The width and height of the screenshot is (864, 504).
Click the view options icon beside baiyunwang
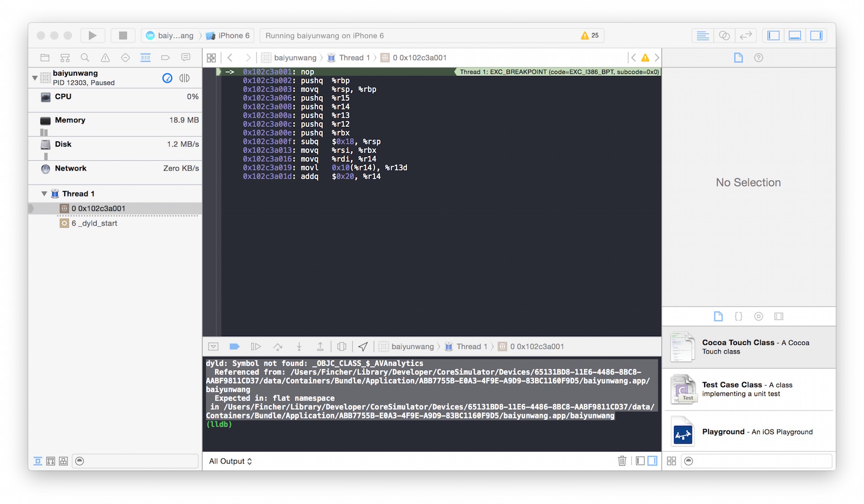click(x=184, y=78)
